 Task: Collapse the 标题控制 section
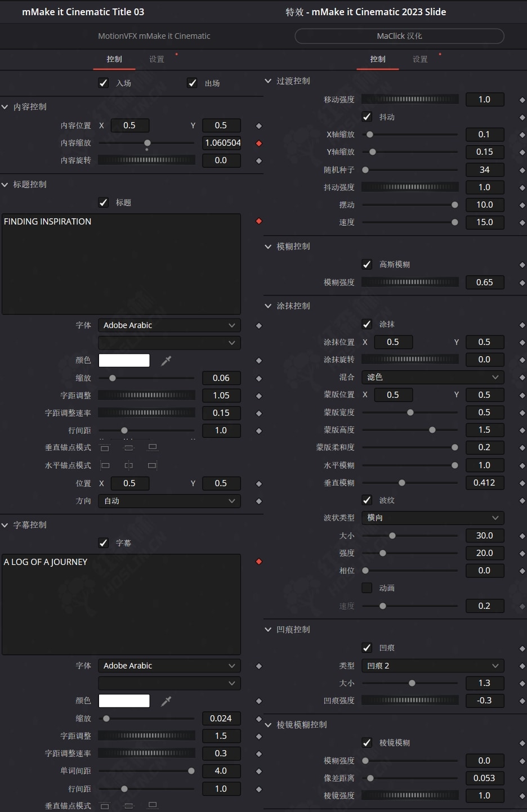5,185
